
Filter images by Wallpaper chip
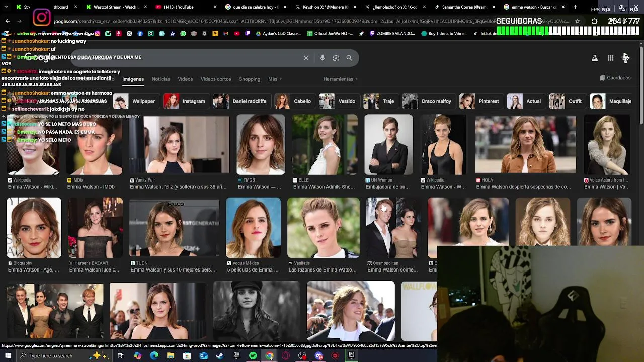click(x=136, y=101)
